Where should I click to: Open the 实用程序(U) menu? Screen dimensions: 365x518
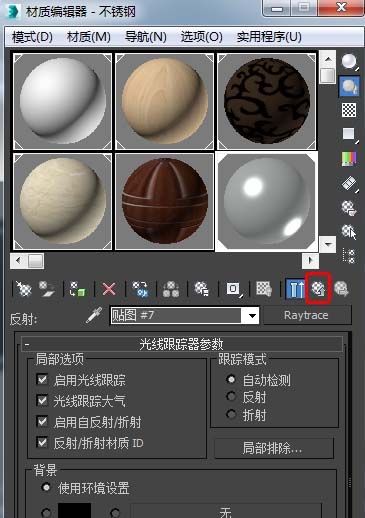269,37
